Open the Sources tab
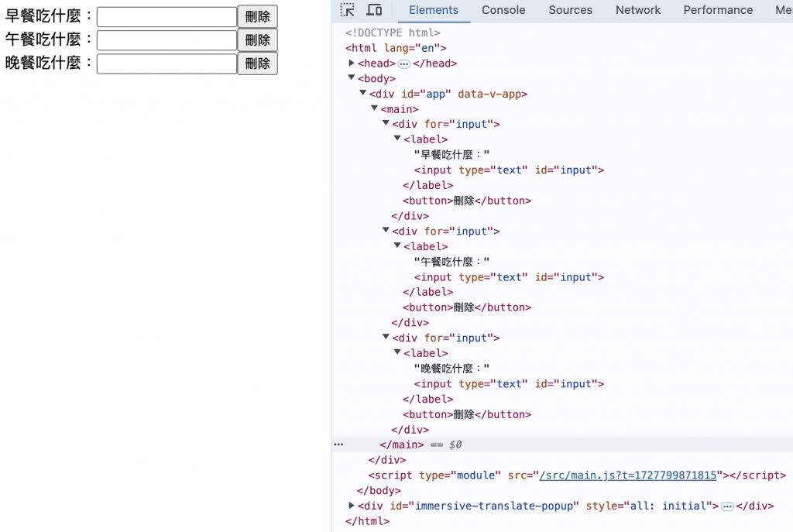This screenshot has width=793, height=532. pyautogui.click(x=570, y=10)
